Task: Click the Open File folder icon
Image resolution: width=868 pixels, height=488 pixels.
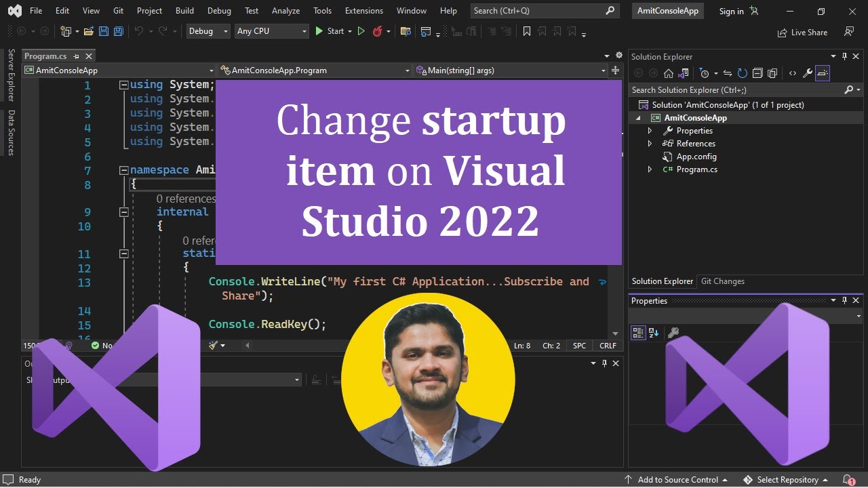Action: pyautogui.click(x=88, y=31)
